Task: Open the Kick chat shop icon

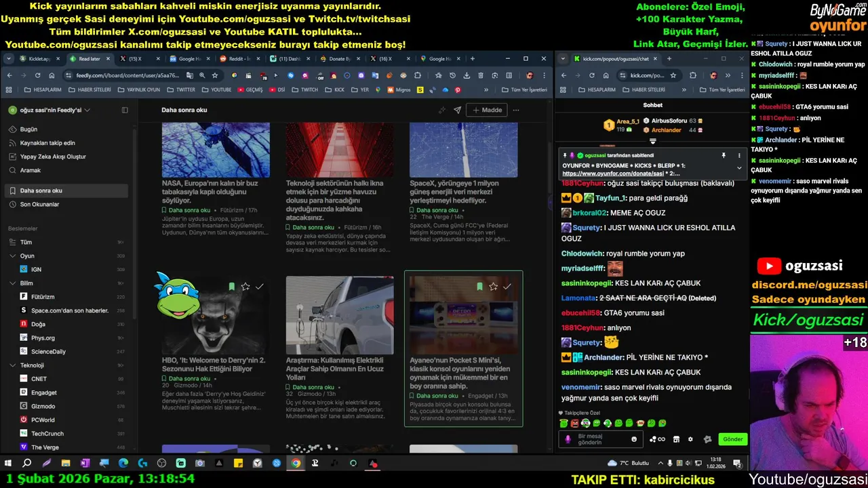Action: 676,439
